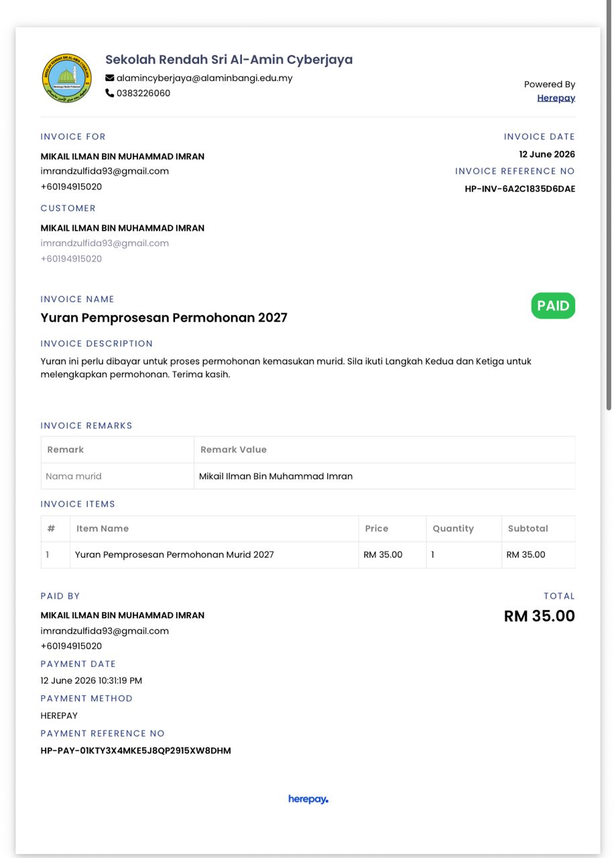
Task: Click the school email alamincyberjaya@alaminbangi.edu.my
Action: tap(204, 78)
